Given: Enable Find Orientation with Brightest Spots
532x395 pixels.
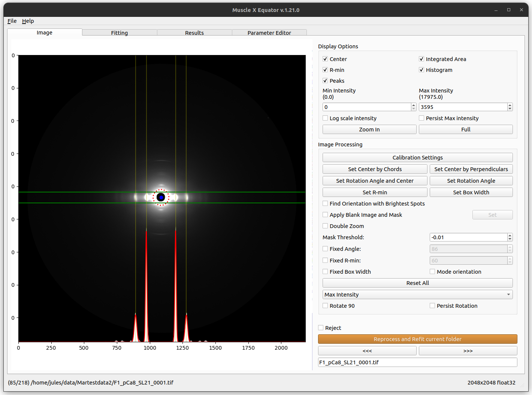Looking at the screenshot, I should (x=325, y=204).
